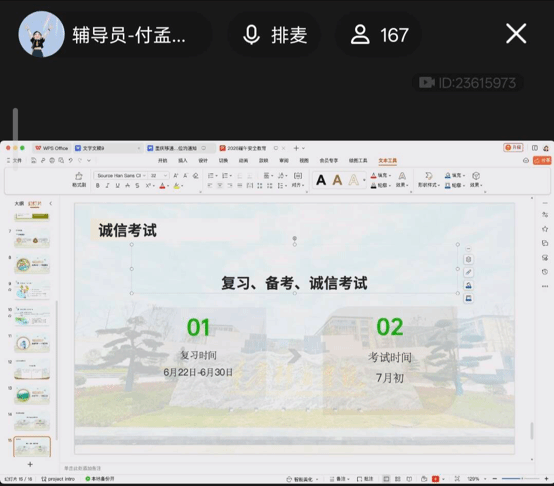Open the red font color dropdown arrow
Image resolution: width=554 pixels, height=486 pixels.
pyautogui.click(x=168, y=186)
